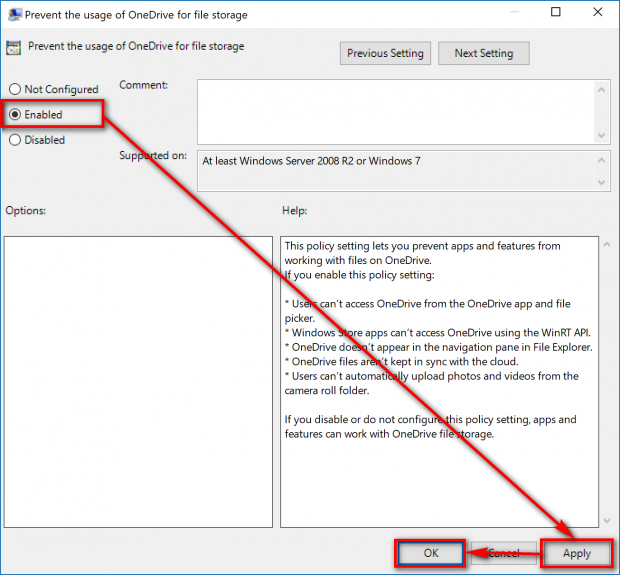Confirm the policy with OK
620x575 pixels.
pyautogui.click(x=431, y=553)
